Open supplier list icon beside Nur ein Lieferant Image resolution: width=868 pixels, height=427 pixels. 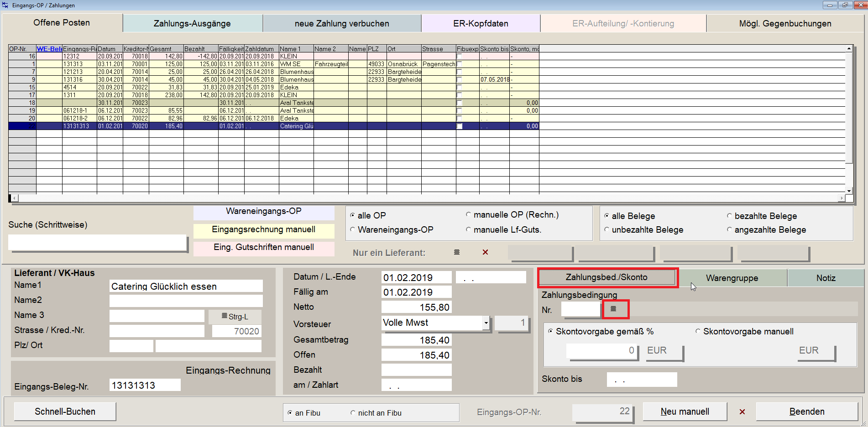[457, 252]
